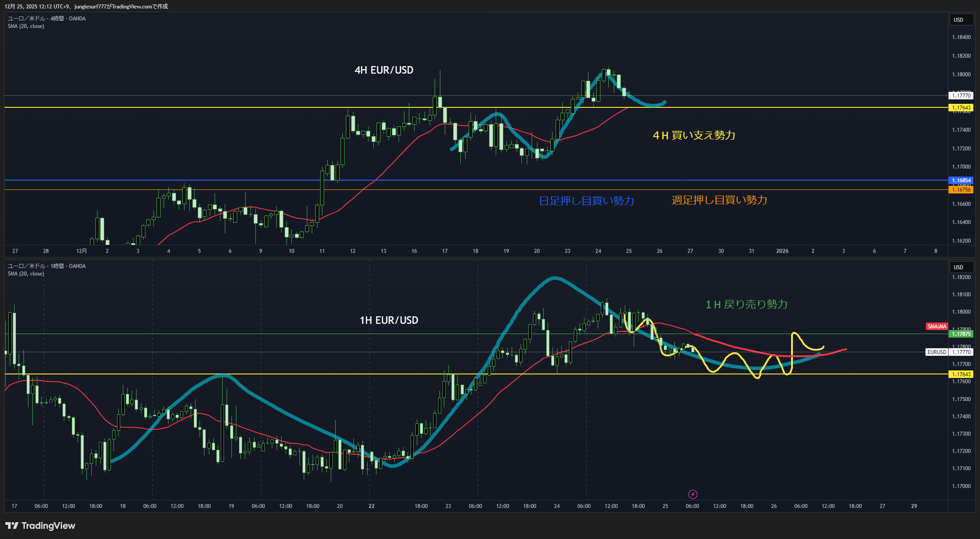Click the green '1H 戻り売り勢力' text label
This screenshot has height=539, width=980.
point(746,304)
